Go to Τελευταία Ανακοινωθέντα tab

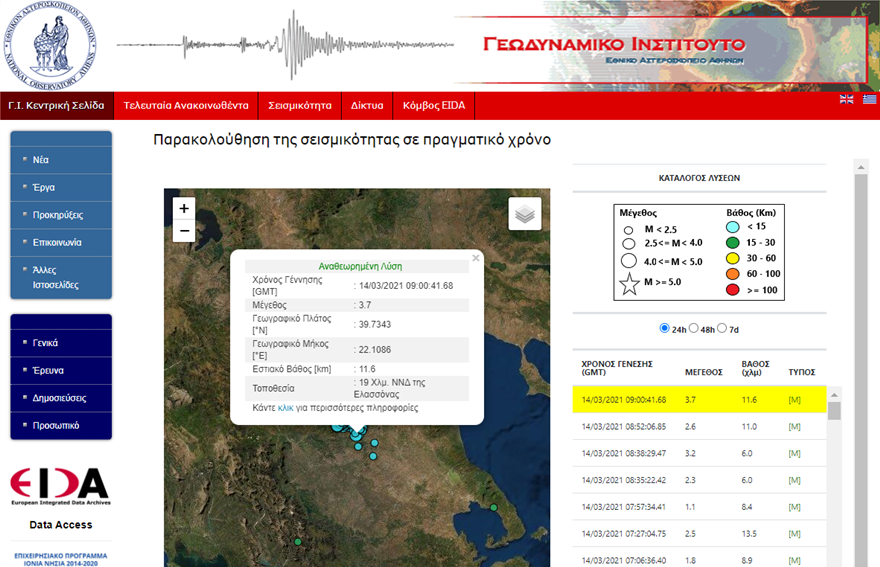[186, 105]
